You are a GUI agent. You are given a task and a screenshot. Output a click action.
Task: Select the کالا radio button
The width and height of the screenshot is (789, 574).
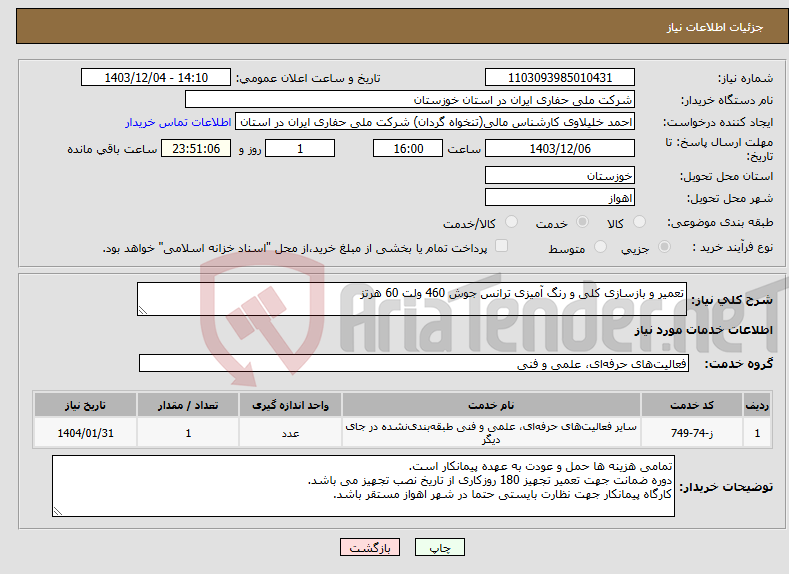click(x=640, y=222)
